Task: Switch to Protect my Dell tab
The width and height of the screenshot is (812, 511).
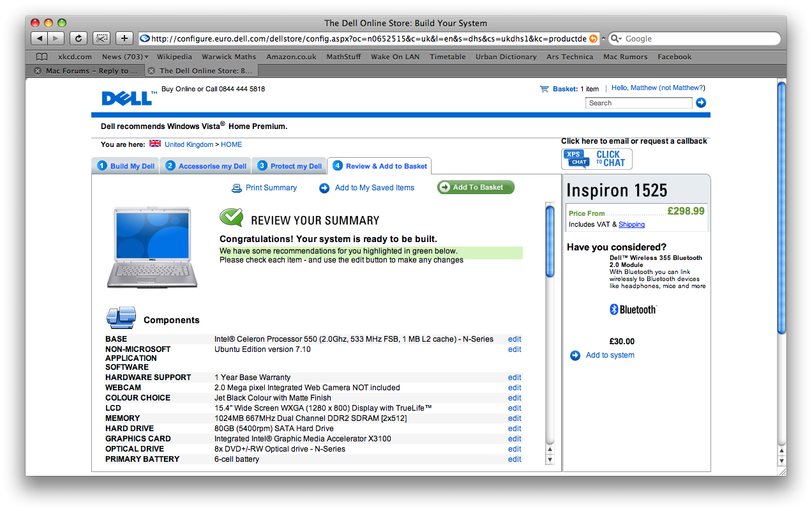Action: coord(289,166)
